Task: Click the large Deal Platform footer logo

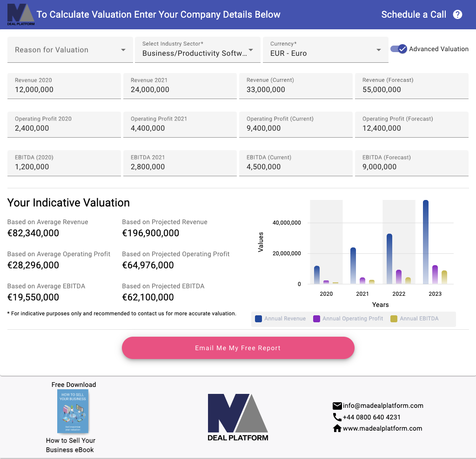Action: (x=238, y=418)
